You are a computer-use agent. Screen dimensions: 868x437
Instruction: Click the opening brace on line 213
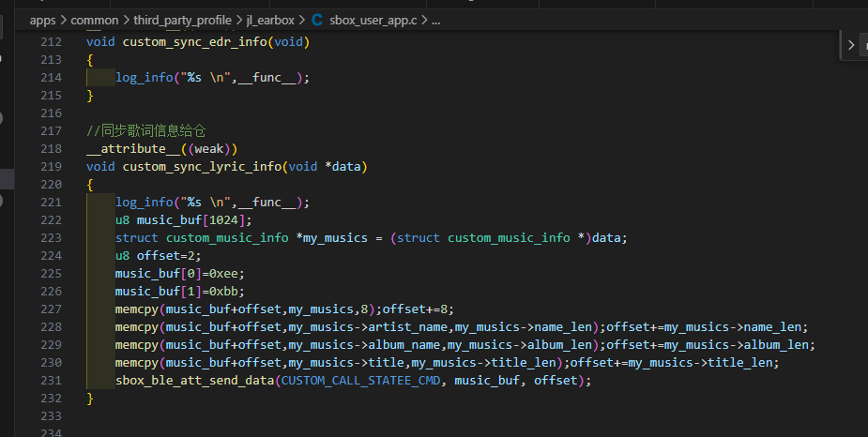pyautogui.click(x=90, y=60)
